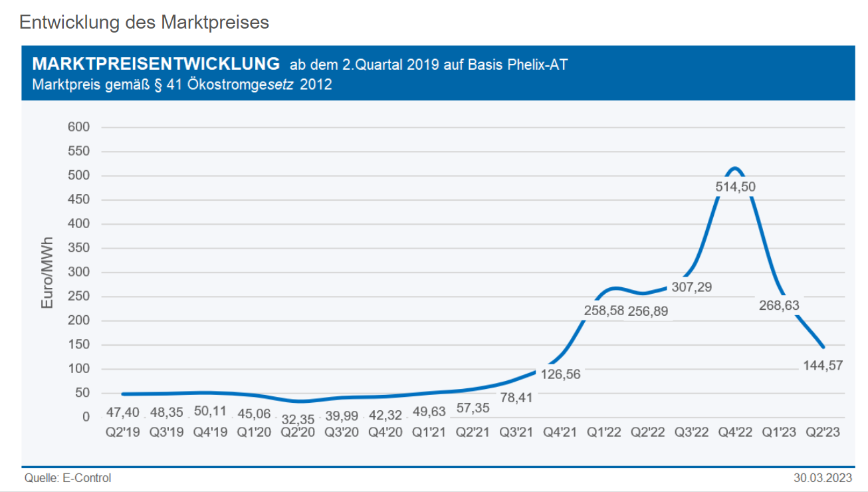868x492 pixels.
Task: Click the Q4'22 x-axis label
Action: pos(735,432)
